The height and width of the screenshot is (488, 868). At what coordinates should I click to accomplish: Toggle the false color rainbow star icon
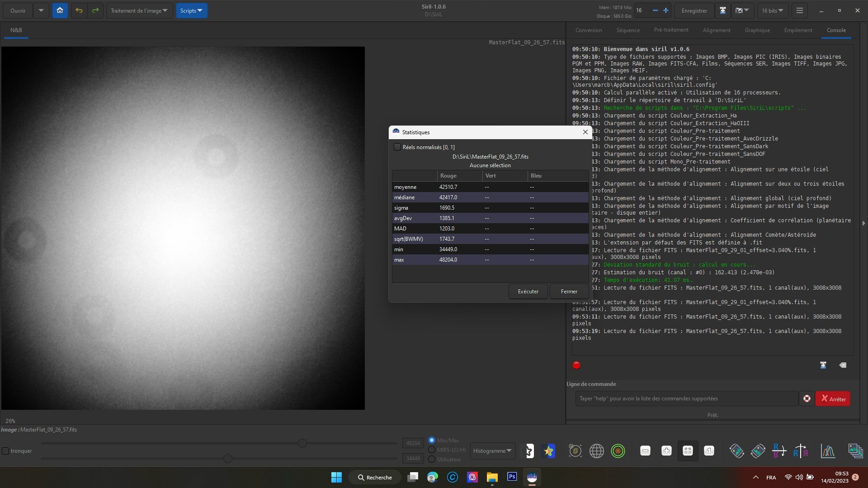point(548,451)
